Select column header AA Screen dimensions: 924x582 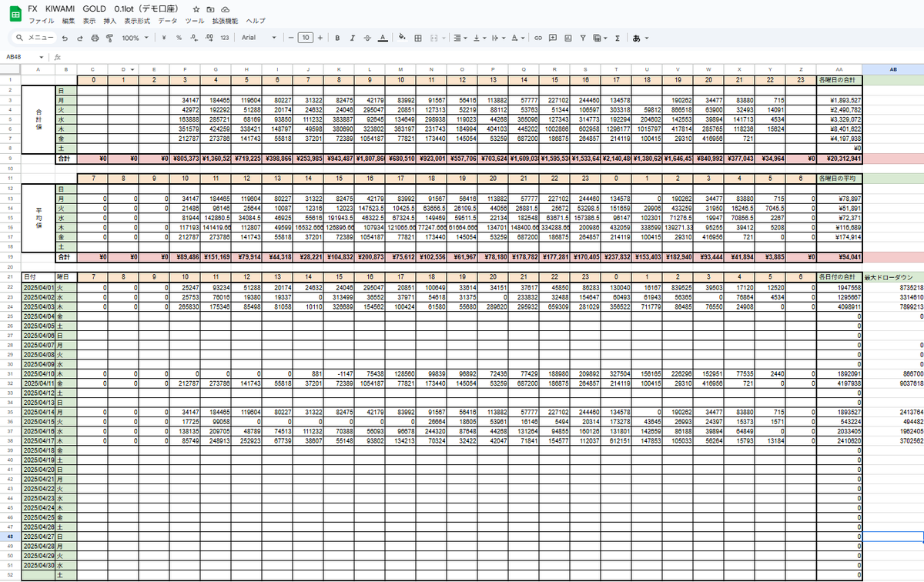[x=839, y=70]
